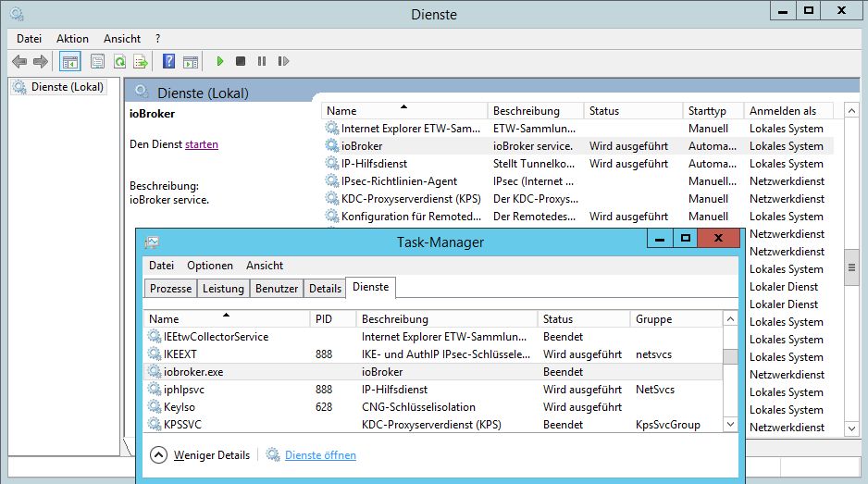Click the blue Help question mark icon
The height and width of the screenshot is (484, 868).
click(x=168, y=62)
